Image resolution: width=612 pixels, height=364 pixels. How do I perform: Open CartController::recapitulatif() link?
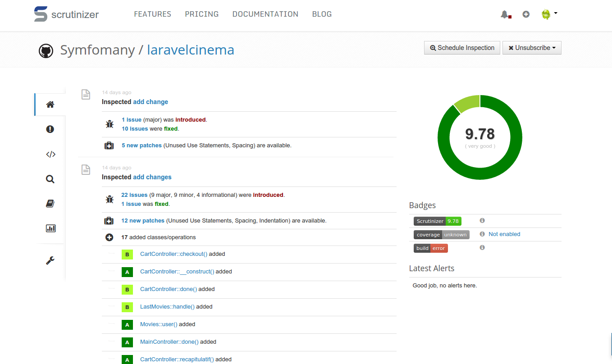pos(177,359)
